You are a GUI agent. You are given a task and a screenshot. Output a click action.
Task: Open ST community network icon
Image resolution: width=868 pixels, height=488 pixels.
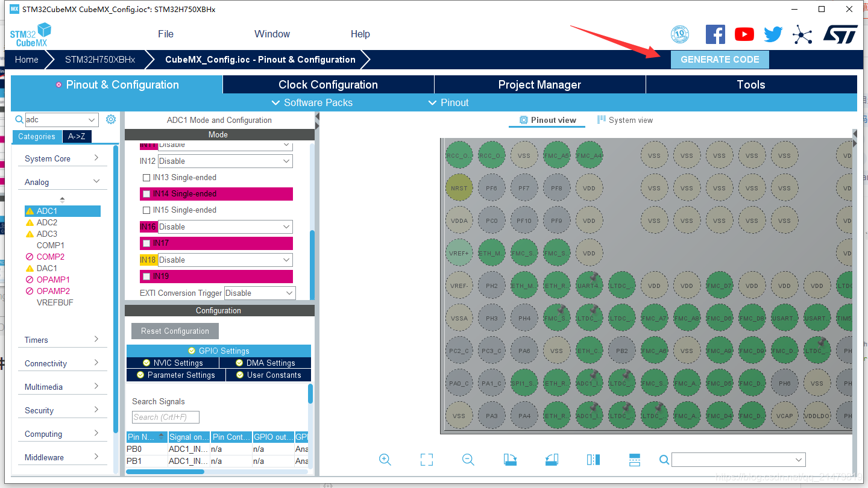(802, 34)
